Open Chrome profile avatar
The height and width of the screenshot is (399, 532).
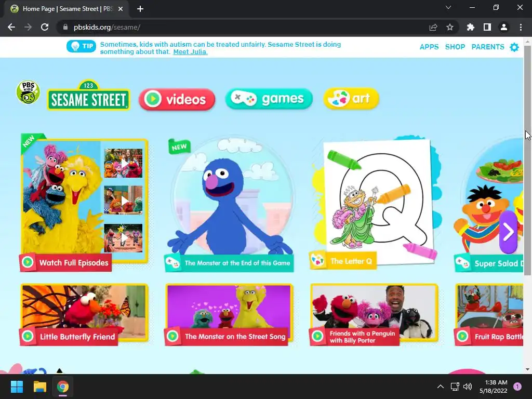504,27
